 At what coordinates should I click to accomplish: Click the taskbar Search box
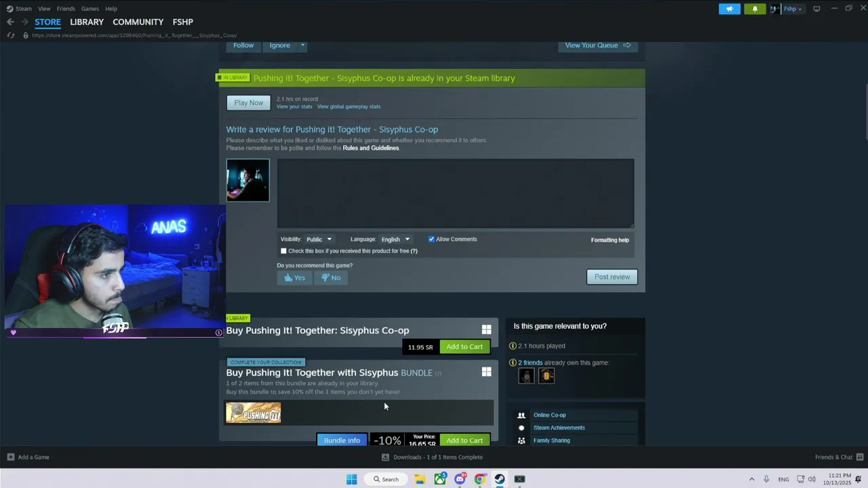click(x=386, y=479)
